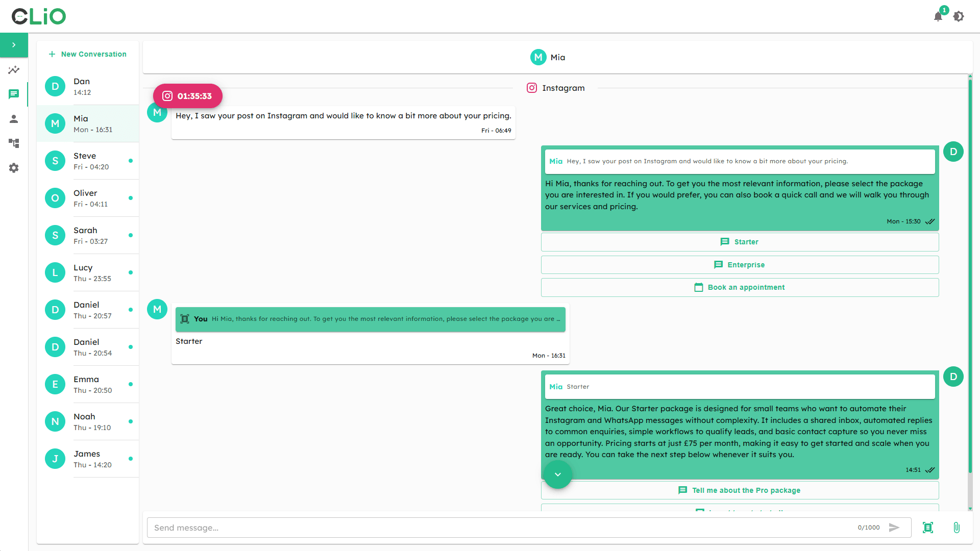
Task: Select the Enterprise quick reply button
Action: [740, 265]
